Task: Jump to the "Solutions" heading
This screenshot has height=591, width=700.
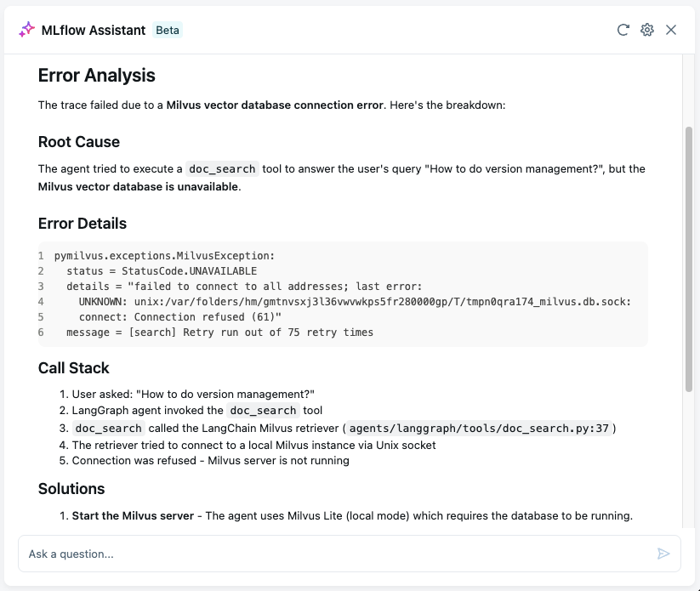Action: point(71,489)
